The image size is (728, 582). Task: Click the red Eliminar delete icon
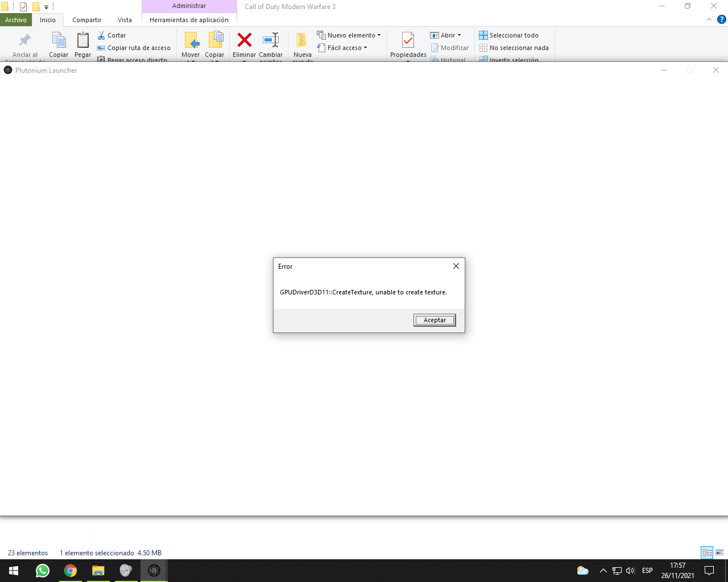click(245, 40)
